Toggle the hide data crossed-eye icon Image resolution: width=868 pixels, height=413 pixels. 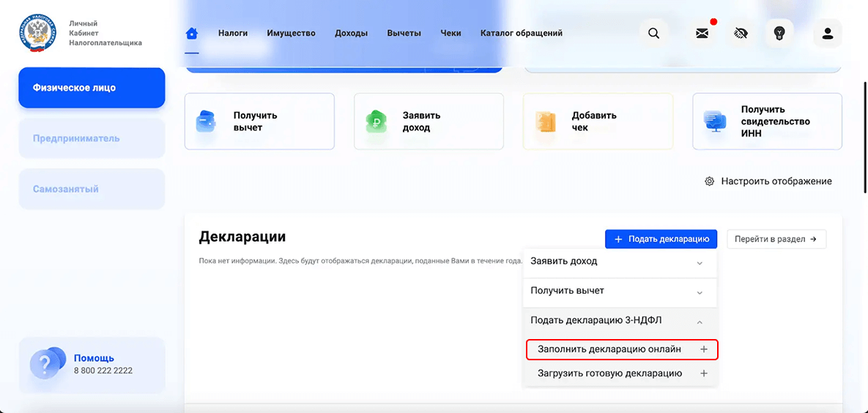click(x=741, y=33)
